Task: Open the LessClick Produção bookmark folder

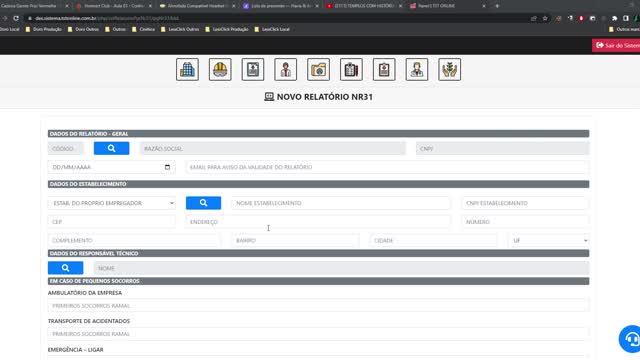Action: pyautogui.click(x=227, y=29)
